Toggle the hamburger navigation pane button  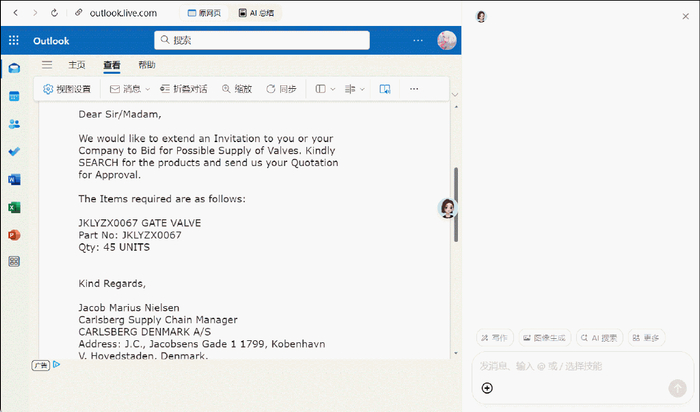click(47, 65)
